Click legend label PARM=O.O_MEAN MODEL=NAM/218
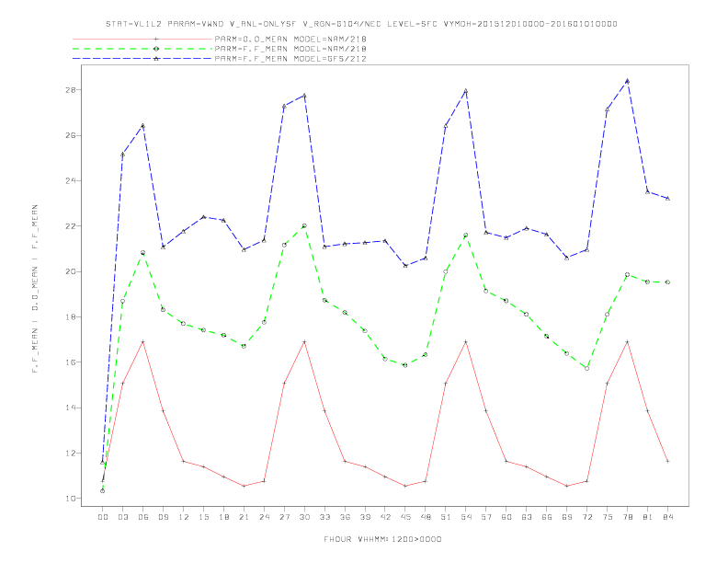728x563 pixels. [x=290, y=39]
